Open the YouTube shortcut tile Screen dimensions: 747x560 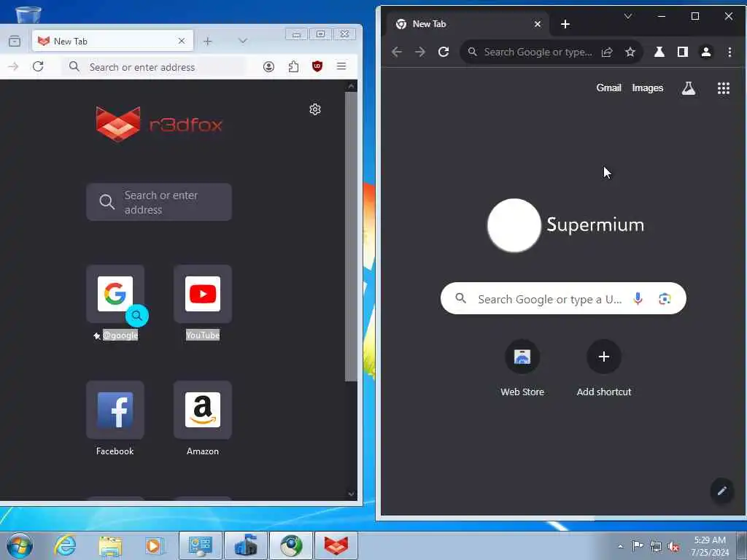point(203,294)
